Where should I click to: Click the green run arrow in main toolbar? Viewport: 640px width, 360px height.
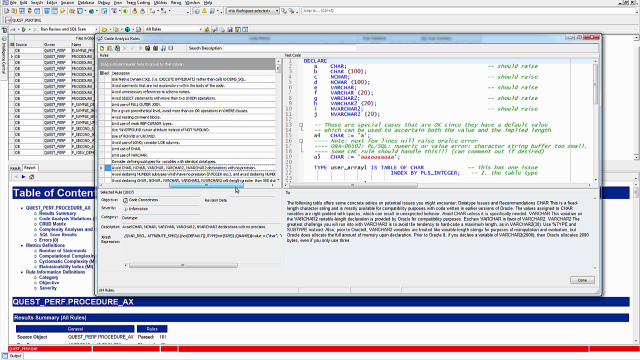24,29
